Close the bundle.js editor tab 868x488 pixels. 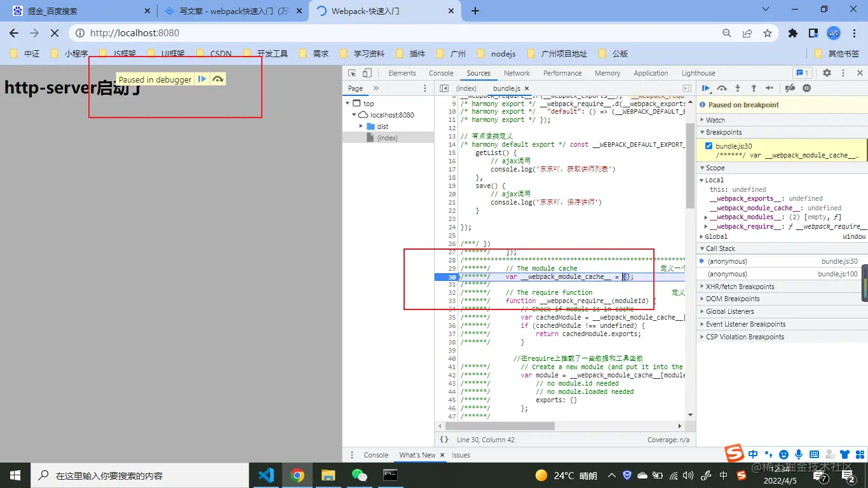[527, 88]
